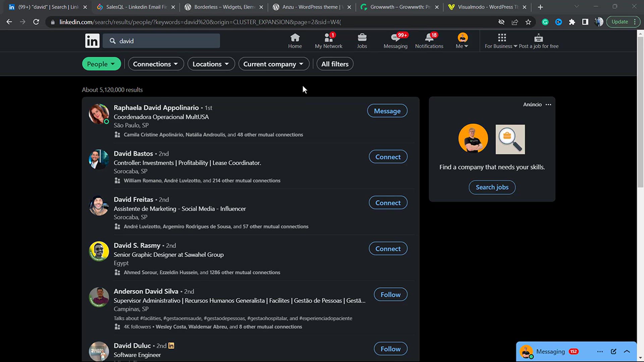This screenshot has height=362, width=644.
Task: Click David Freitas's profile photo
Action: 99,205
